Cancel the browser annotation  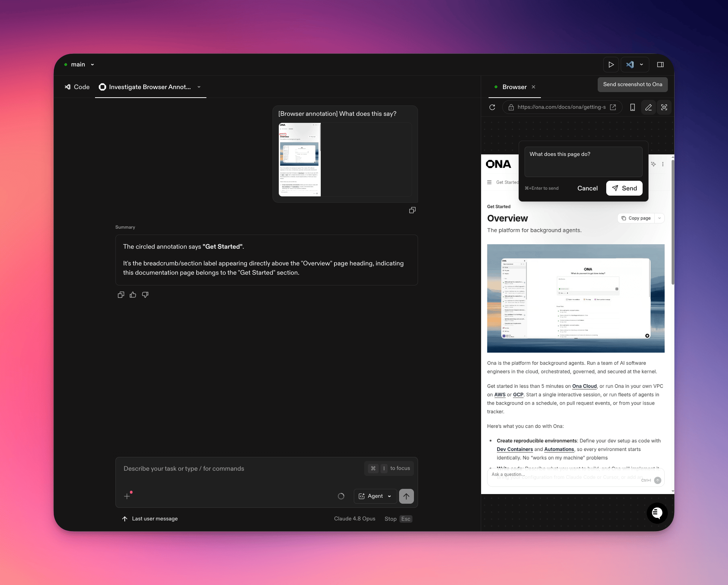coord(587,188)
